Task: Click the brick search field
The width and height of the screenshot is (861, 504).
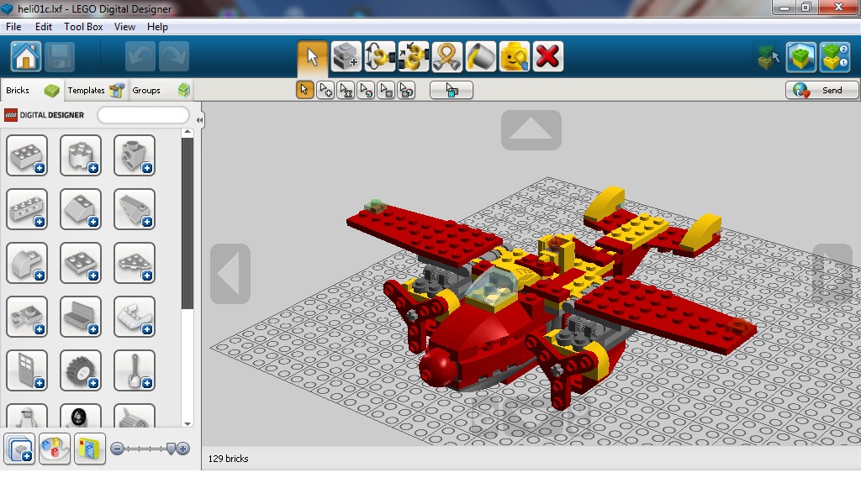Action: (x=143, y=115)
